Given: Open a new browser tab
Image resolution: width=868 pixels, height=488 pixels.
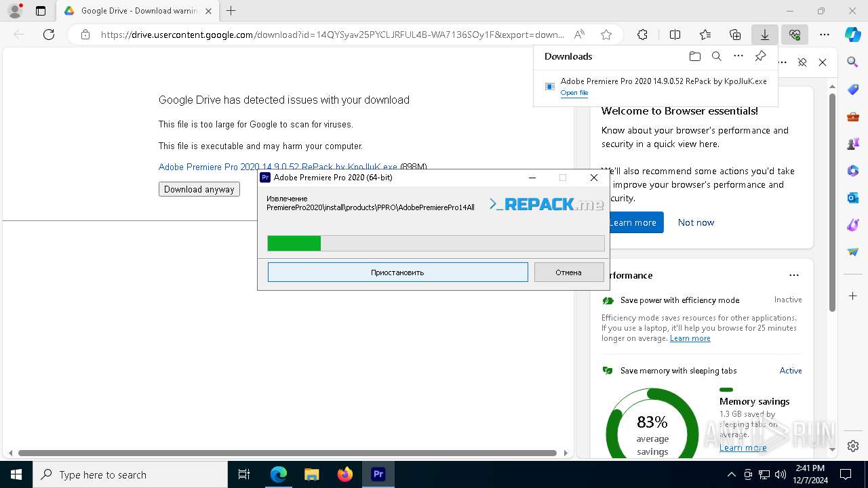Looking at the screenshot, I should tap(231, 11).
